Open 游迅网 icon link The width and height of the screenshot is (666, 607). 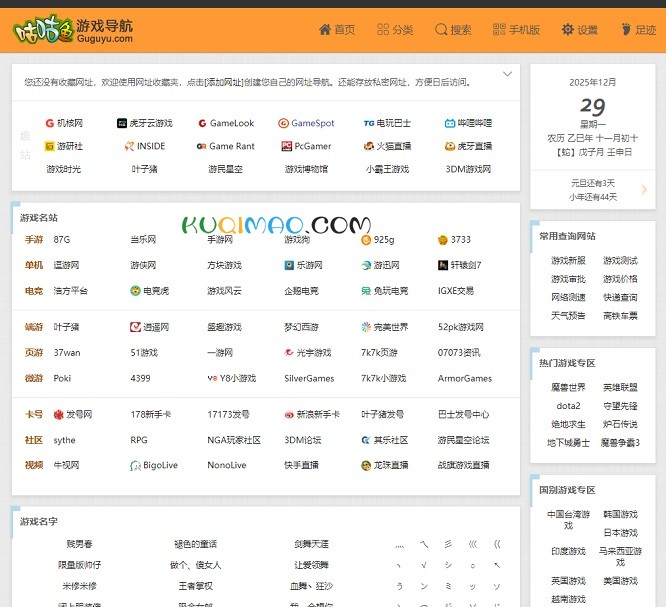[380, 265]
